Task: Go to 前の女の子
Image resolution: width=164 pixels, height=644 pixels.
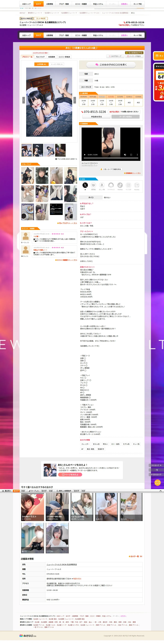Action: point(156,474)
